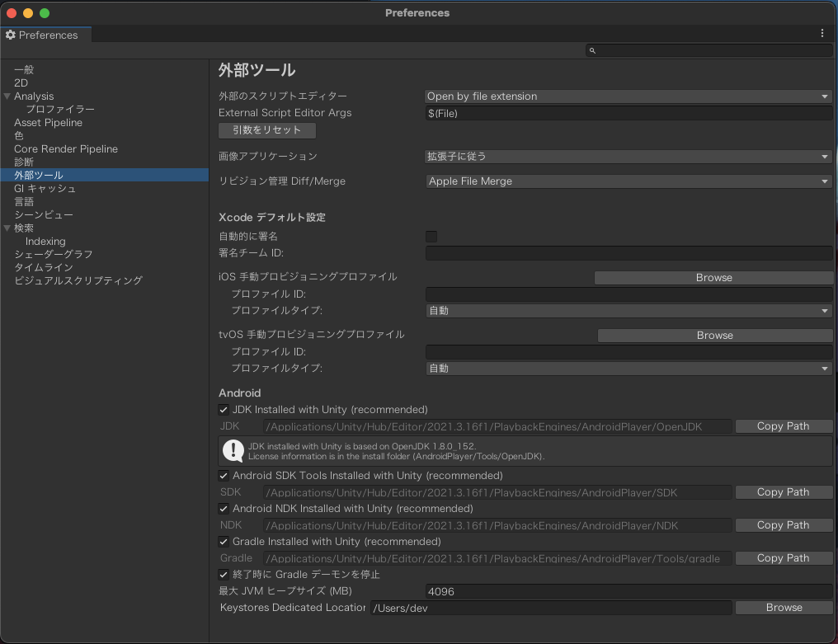Collapse the Analysis section in the sidebar
This screenshot has width=838, height=644.
(7, 96)
